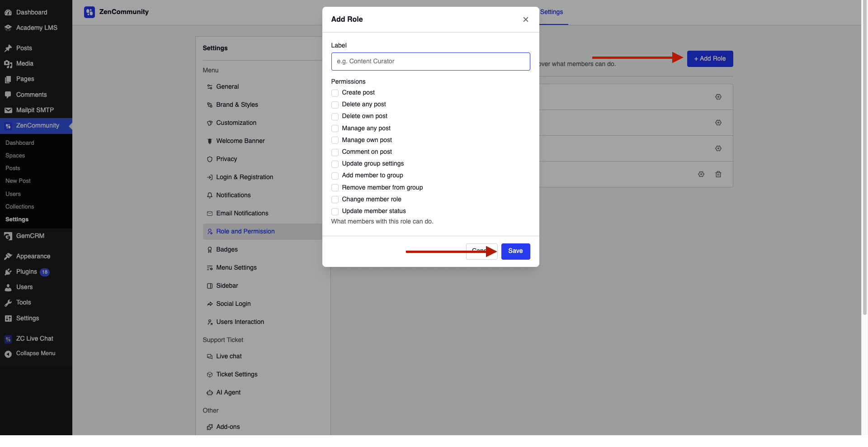Click the Academy LMS graduation cap icon
Image resolution: width=868 pixels, height=447 pixels.
click(x=8, y=28)
